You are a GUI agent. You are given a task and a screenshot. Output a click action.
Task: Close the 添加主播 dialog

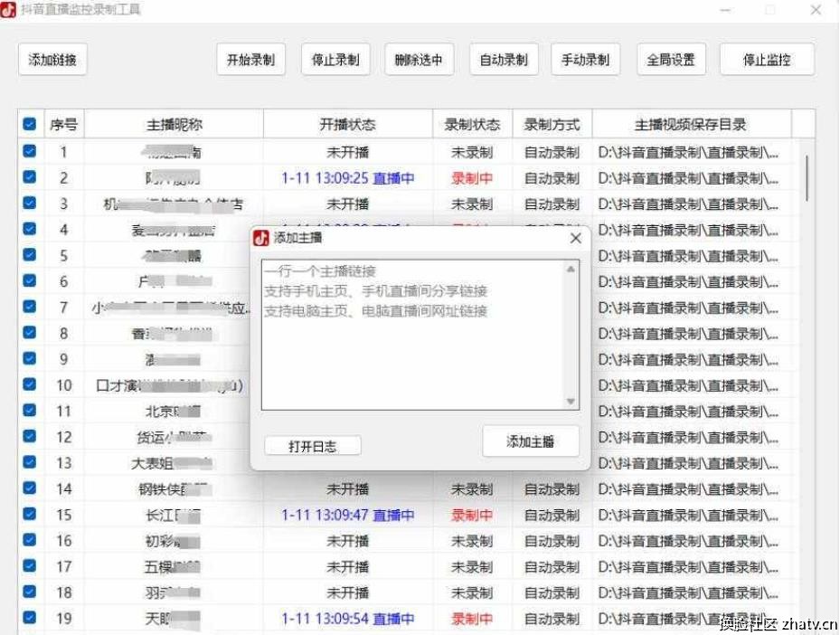click(576, 238)
